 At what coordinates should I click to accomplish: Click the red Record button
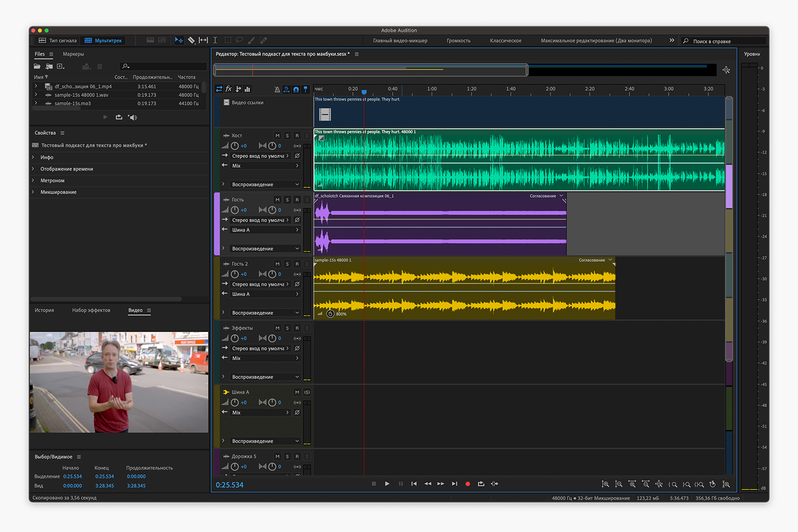(468, 484)
